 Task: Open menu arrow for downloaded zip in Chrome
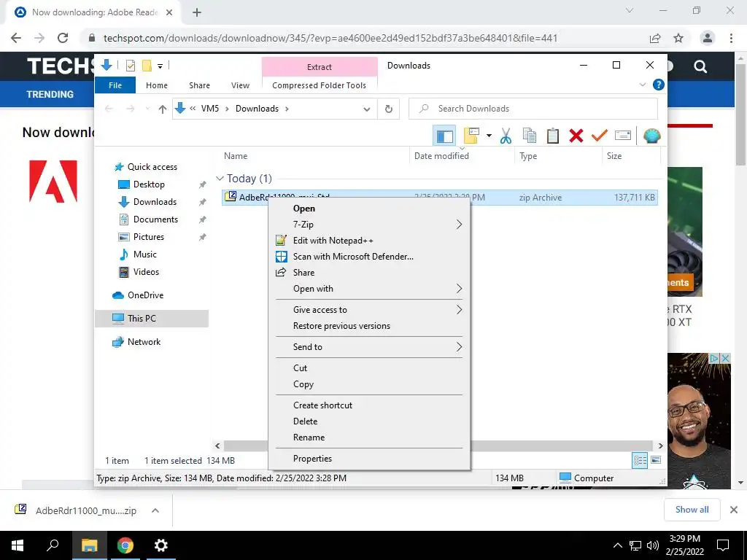pyautogui.click(x=155, y=510)
